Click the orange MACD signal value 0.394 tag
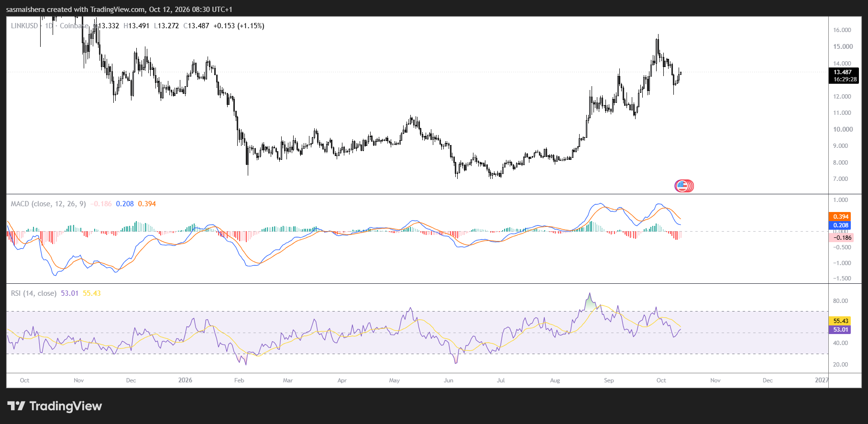 841,217
